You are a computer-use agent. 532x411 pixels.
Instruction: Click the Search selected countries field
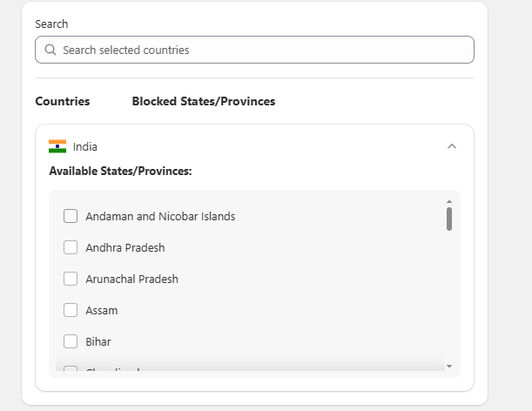click(254, 50)
